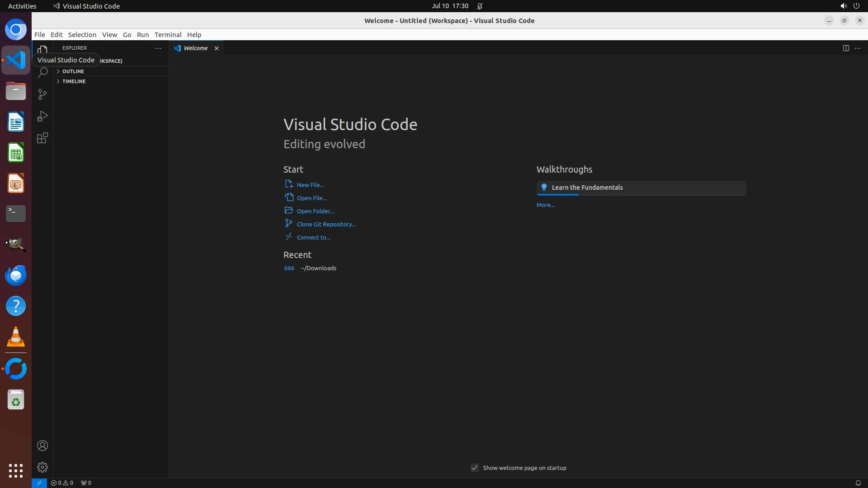868x488 pixels.
Task: Click the Clone Git Repository link
Action: (x=326, y=224)
